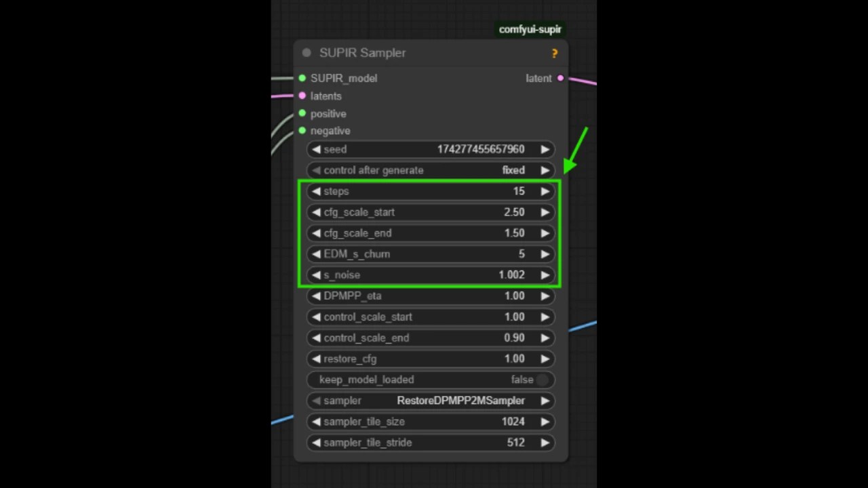Click the negative conditioning input dot
Image resolution: width=868 pixels, height=488 pixels.
[302, 131]
